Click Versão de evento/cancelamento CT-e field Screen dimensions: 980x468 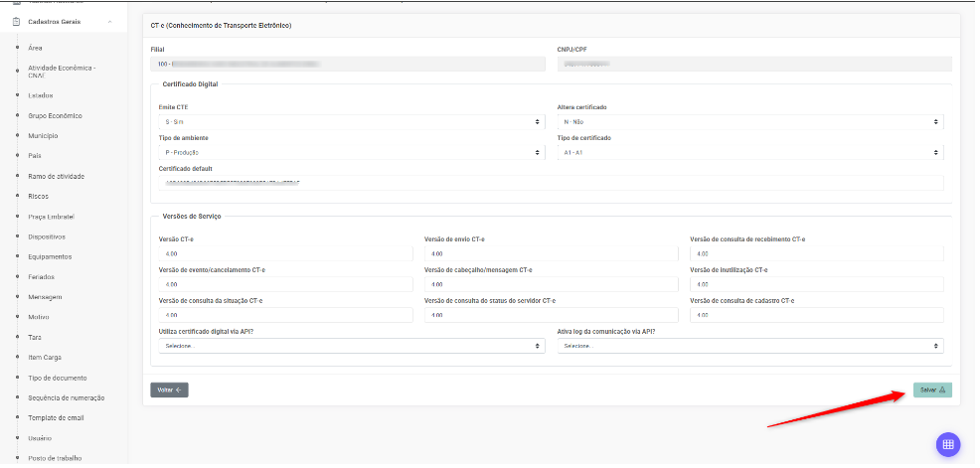click(285, 285)
